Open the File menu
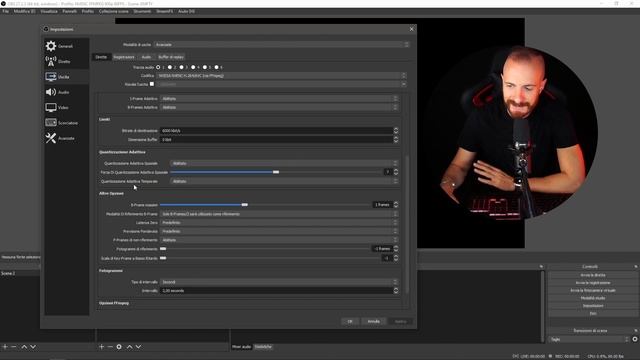This screenshot has height=360, width=640. point(5,11)
